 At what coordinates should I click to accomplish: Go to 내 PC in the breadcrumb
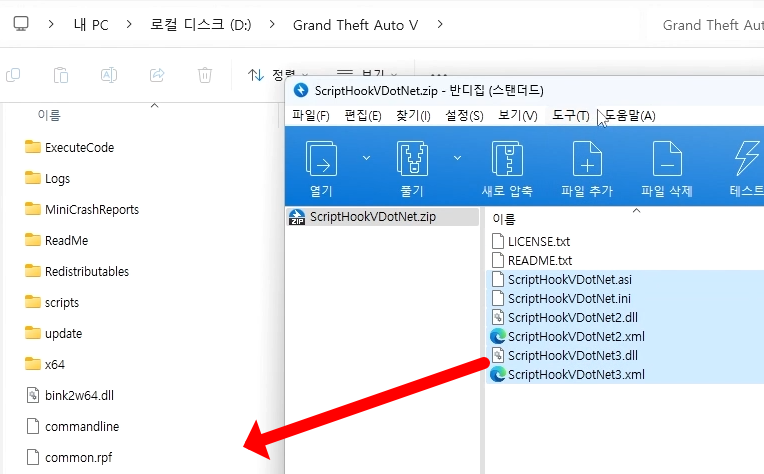coord(91,24)
